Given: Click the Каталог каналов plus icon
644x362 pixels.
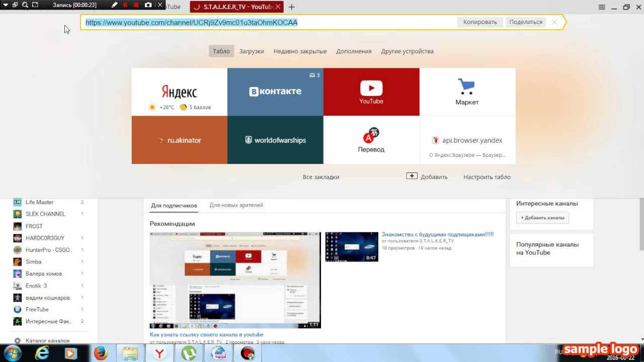Looking at the screenshot, I should tap(18, 341).
